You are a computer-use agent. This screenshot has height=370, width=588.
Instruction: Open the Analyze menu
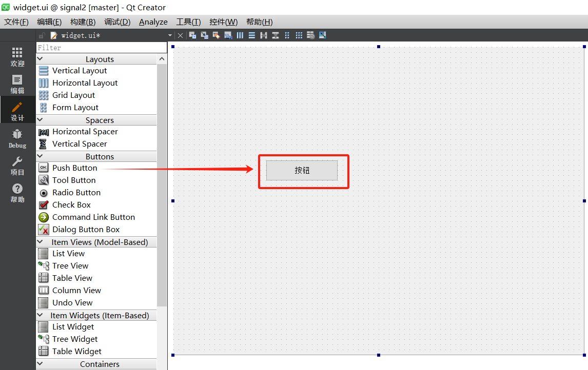pos(153,22)
